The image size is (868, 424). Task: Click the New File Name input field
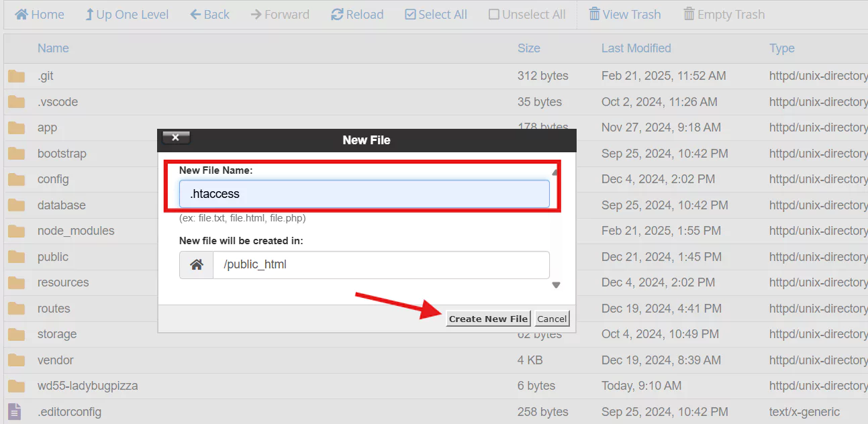point(364,194)
